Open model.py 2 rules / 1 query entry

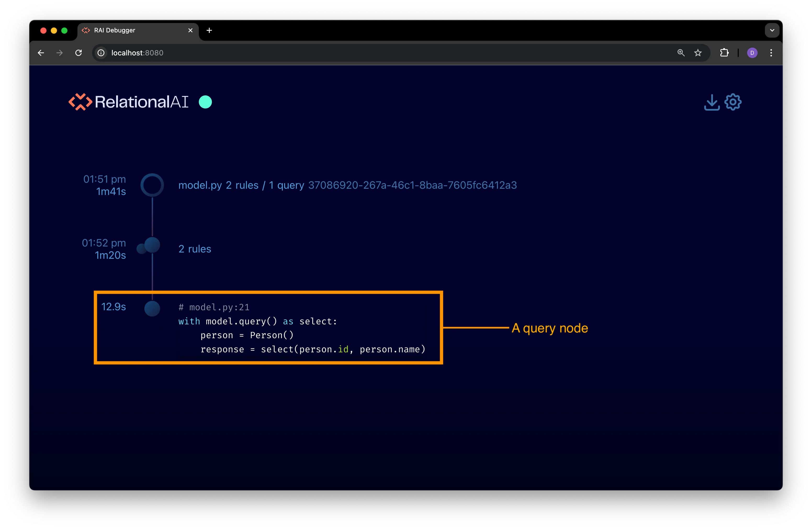click(241, 185)
